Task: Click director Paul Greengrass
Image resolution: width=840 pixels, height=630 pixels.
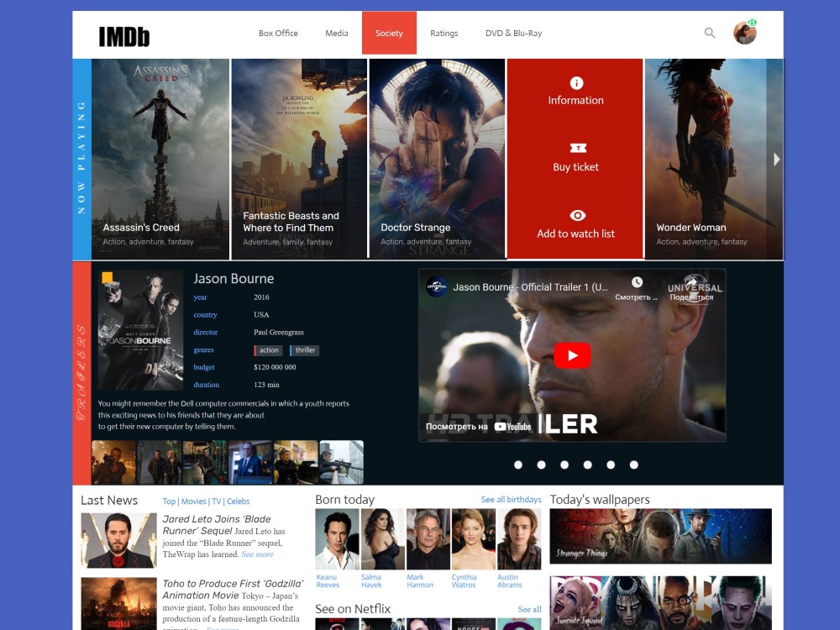Action: tap(279, 332)
